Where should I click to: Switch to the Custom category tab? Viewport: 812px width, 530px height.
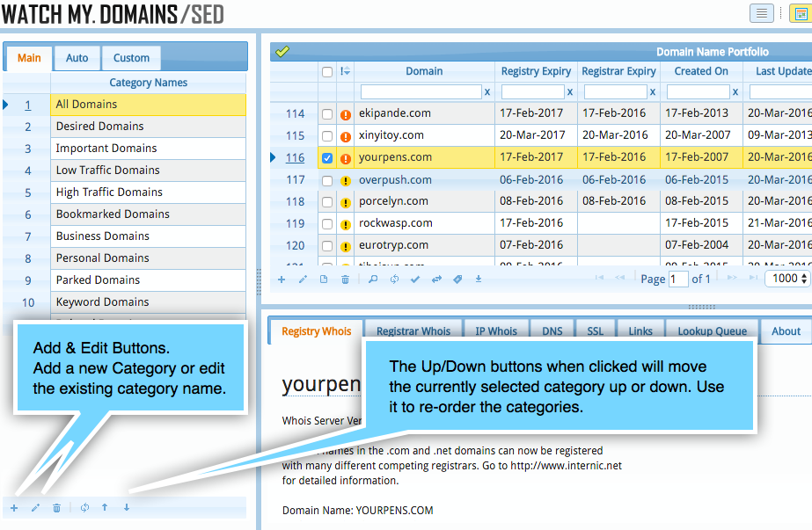click(x=132, y=58)
